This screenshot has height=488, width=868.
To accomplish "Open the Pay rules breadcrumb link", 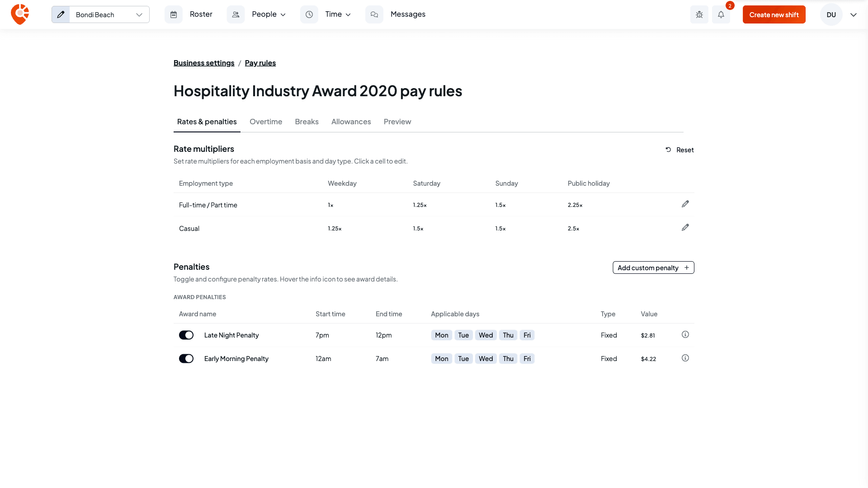I will pyautogui.click(x=260, y=63).
